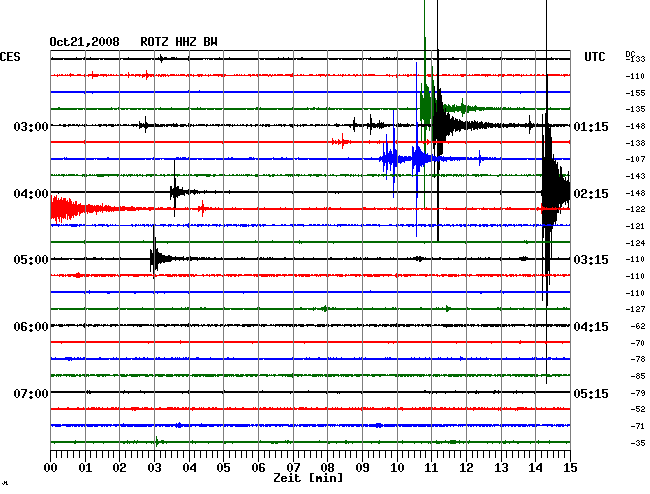Click minute tick label 10

pyautogui.click(x=397, y=468)
